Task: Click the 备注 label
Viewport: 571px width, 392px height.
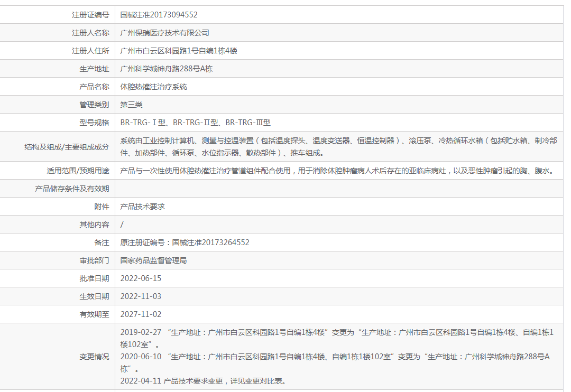Action: (x=102, y=242)
